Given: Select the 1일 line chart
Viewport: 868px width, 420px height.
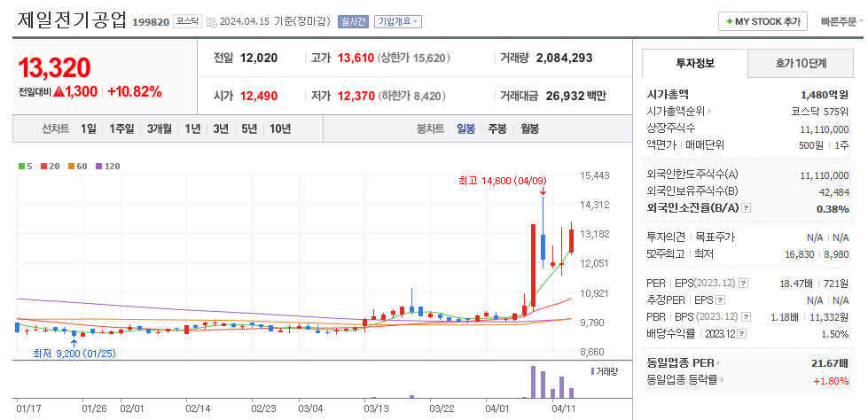Looking at the screenshot, I should click(88, 129).
